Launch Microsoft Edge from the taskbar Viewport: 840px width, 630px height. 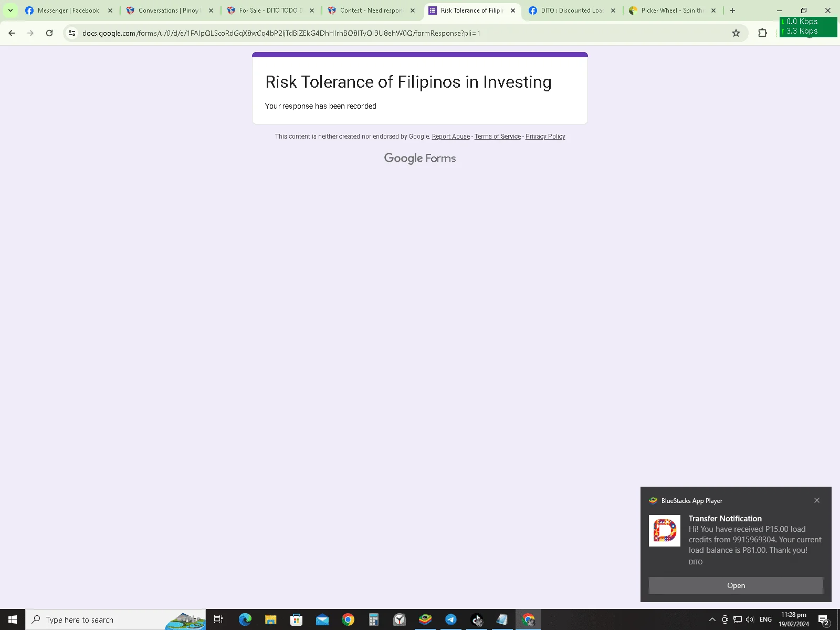pos(245,619)
